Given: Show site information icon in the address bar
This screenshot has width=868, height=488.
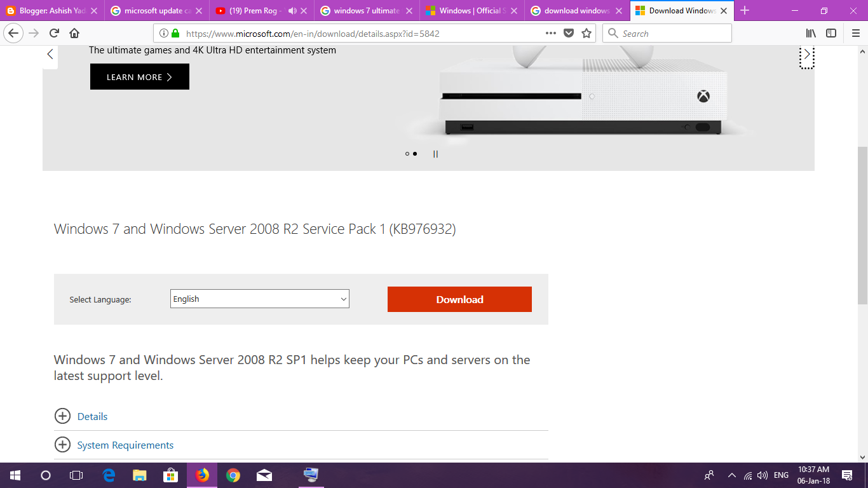Looking at the screenshot, I should (163, 33).
